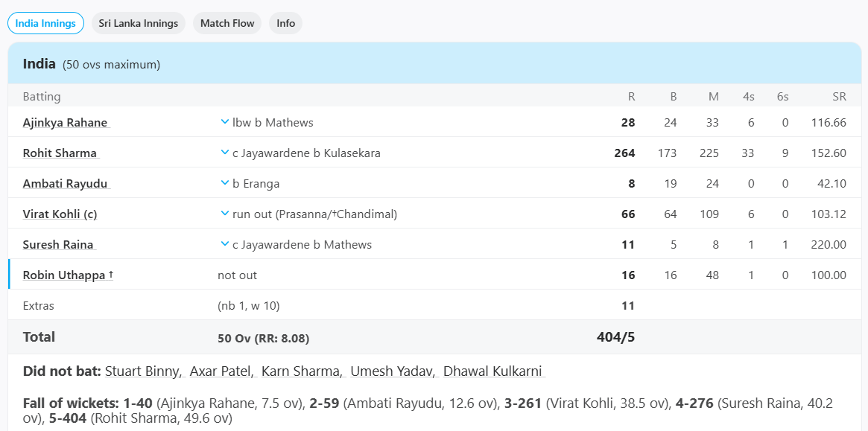868x431 pixels.
Task: Open the Match Flow tab
Action: [x=226, y=23]
